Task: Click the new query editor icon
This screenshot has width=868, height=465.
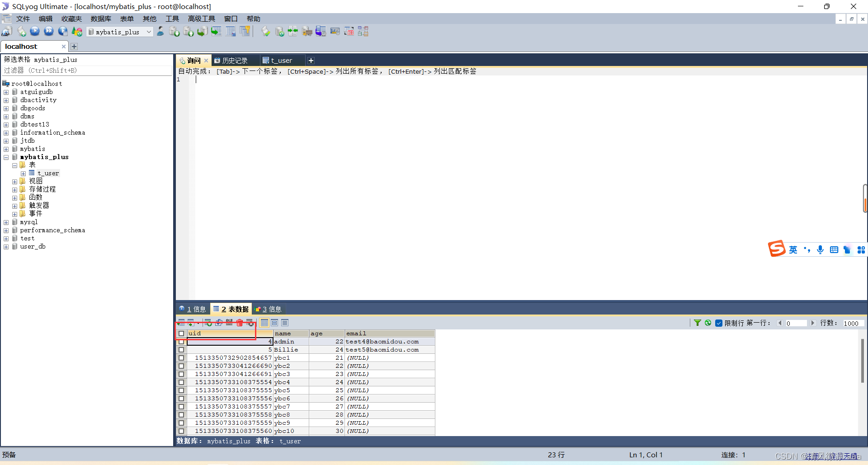Action: [x=21, y=32]
